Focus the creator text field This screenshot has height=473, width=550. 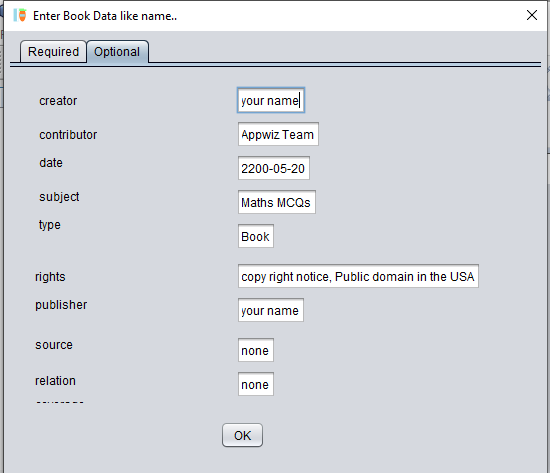click(271, 100)
